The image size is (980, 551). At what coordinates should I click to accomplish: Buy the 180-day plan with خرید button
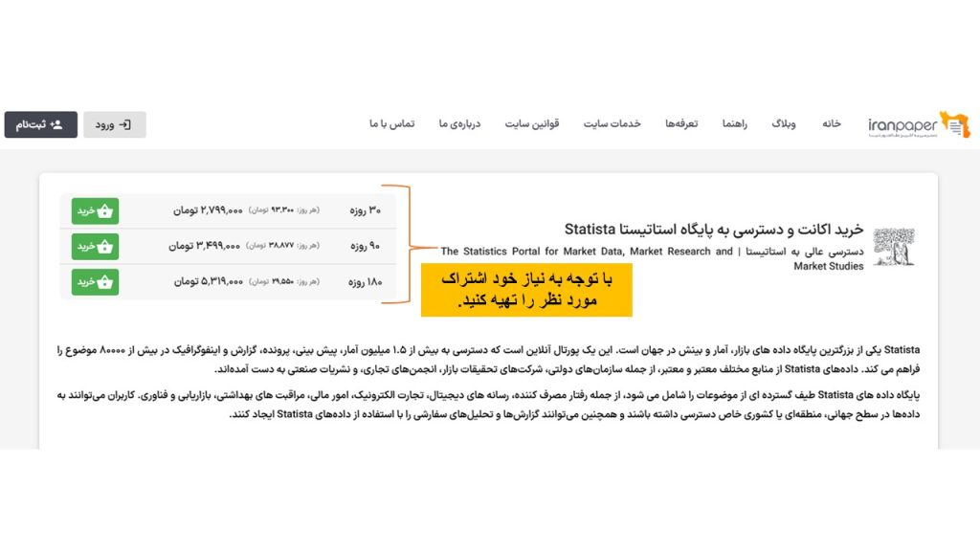coord(95,282)
